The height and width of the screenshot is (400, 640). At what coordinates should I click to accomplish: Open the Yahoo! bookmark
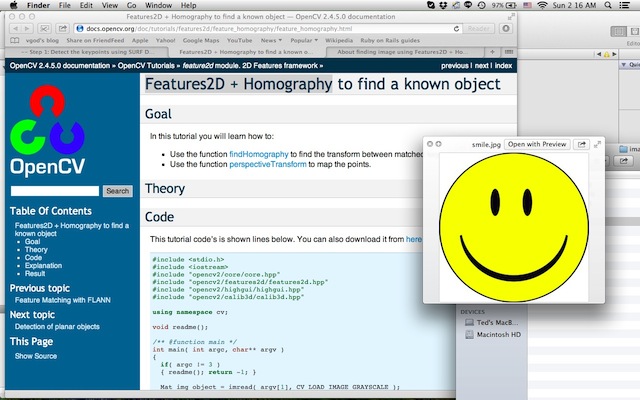(x=165, y=40)
